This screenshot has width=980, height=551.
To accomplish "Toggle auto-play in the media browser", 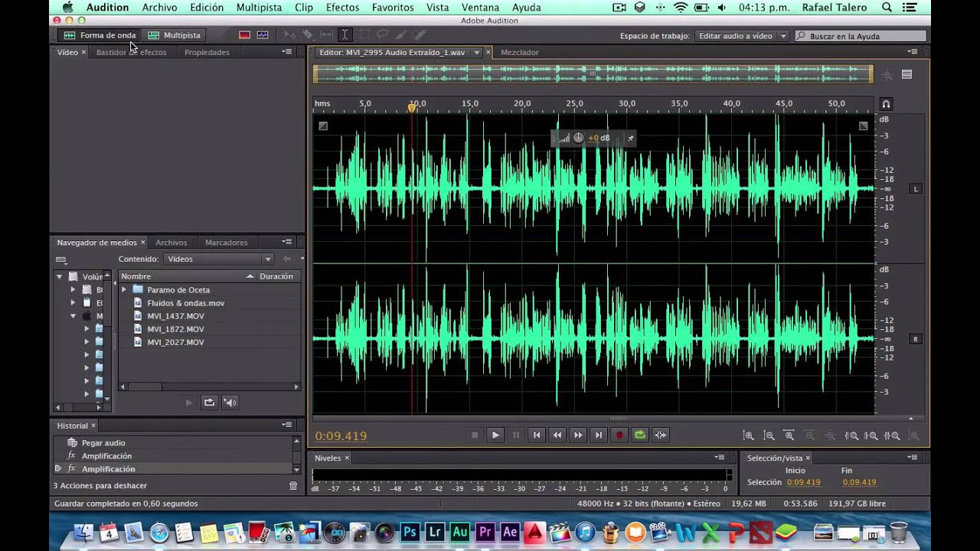I will pyautogui.click(x=230, y=403).
